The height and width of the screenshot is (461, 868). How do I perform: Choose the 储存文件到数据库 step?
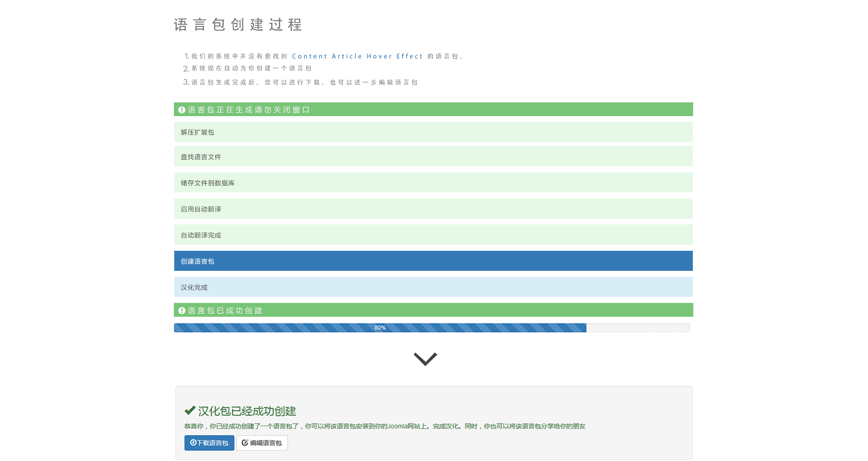point(433,182)
